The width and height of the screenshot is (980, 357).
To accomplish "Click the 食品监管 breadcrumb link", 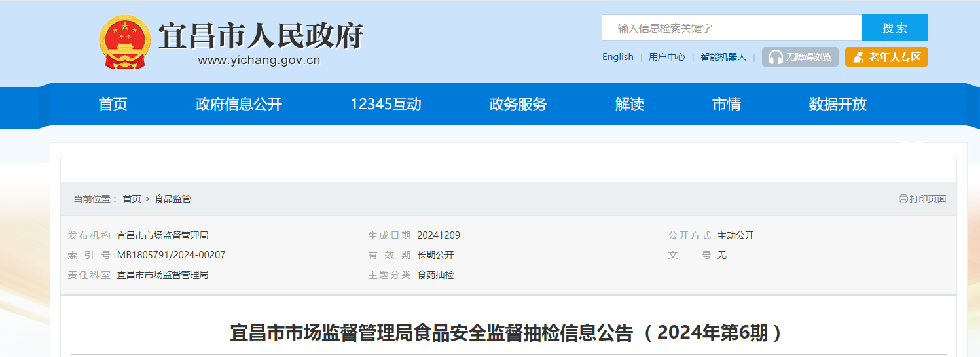I will [x=173, y=199].
